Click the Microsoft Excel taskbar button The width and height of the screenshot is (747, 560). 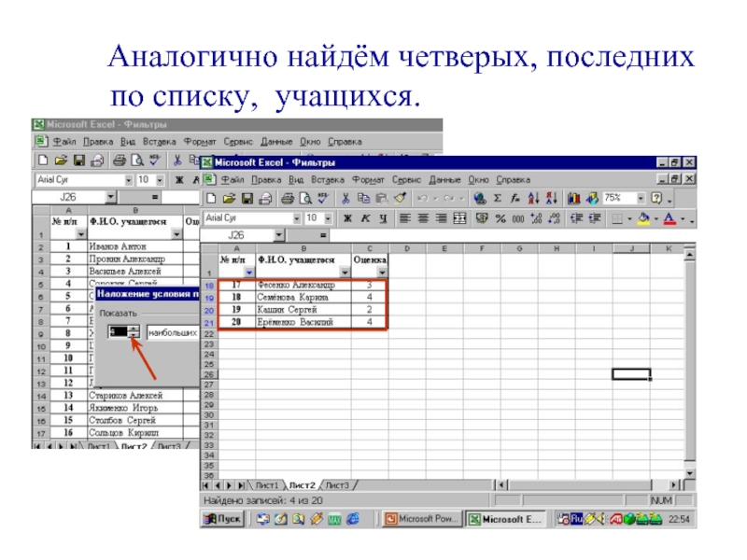pos(505,519)
